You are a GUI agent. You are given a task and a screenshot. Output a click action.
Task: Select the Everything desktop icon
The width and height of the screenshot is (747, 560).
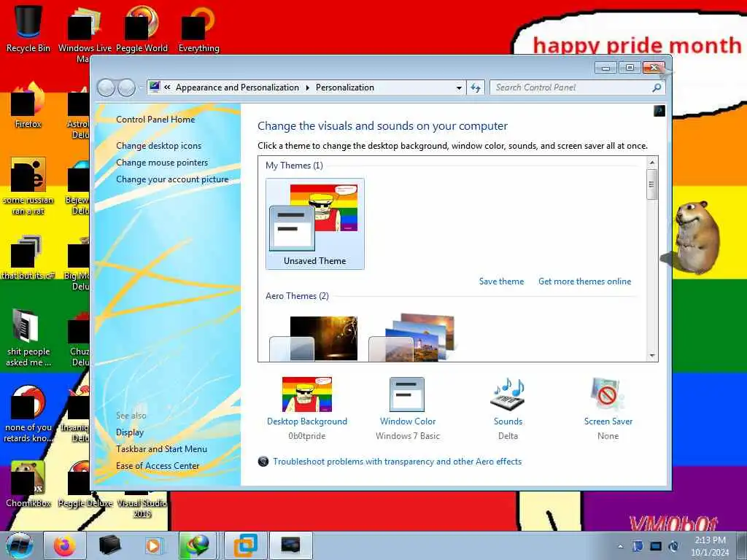[198, 28]
